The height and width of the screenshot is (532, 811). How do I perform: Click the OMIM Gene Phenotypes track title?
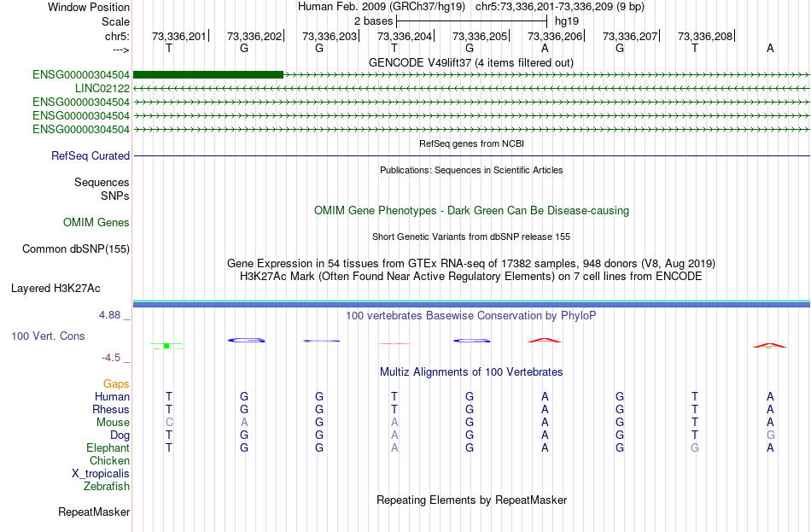(x=471, y=211)
